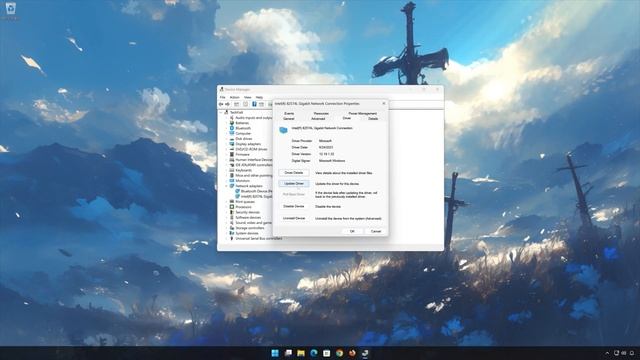Expand the Print queues category

[227, 202]
